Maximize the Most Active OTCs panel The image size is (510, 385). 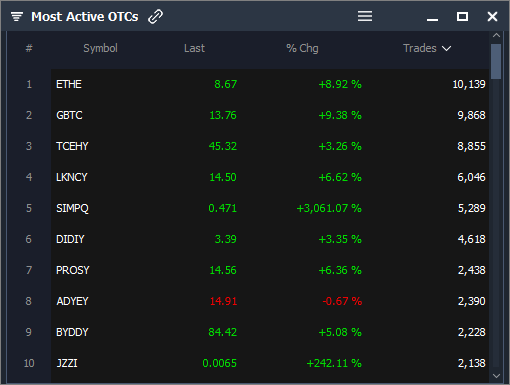point(462,16)
